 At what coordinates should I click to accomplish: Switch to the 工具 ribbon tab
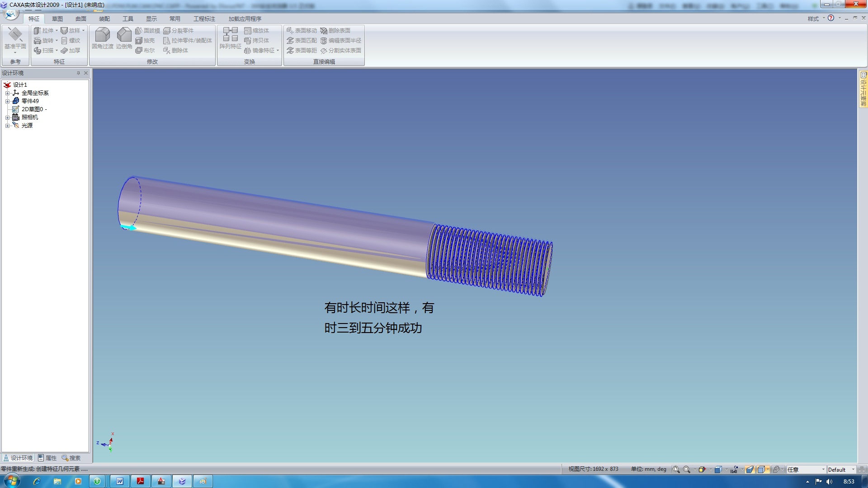pos(128,19)
